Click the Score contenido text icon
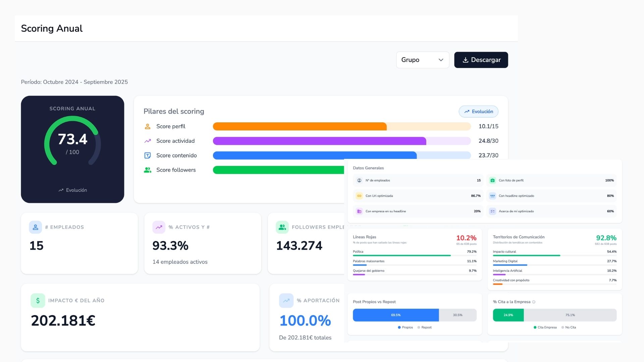Screen dimensions: 644x362 click(147, 156)
